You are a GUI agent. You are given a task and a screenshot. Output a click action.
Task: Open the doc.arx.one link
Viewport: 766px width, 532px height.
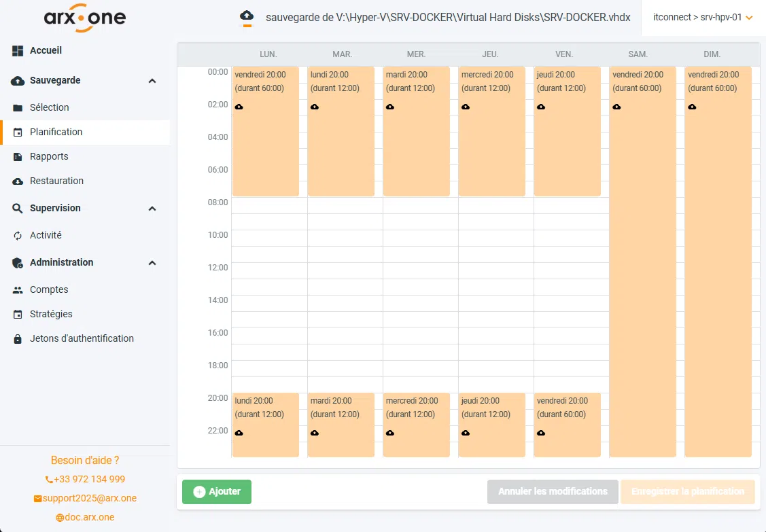pyautogui.click(x=85, y=517)
